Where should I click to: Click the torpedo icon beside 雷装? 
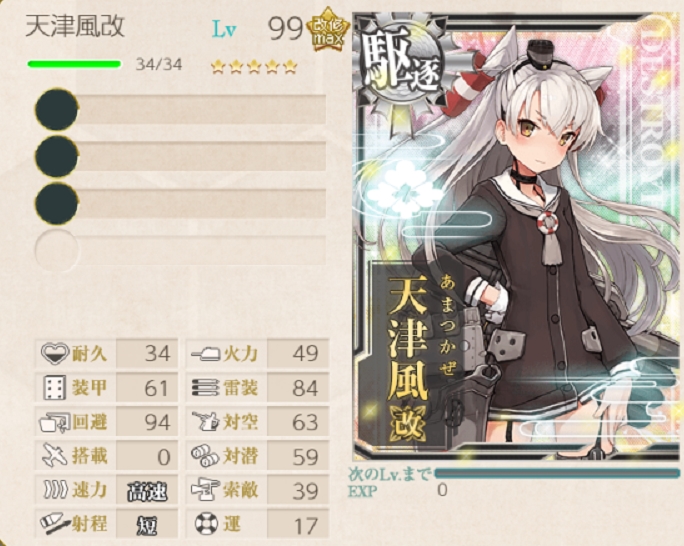[x=205, y=387]
